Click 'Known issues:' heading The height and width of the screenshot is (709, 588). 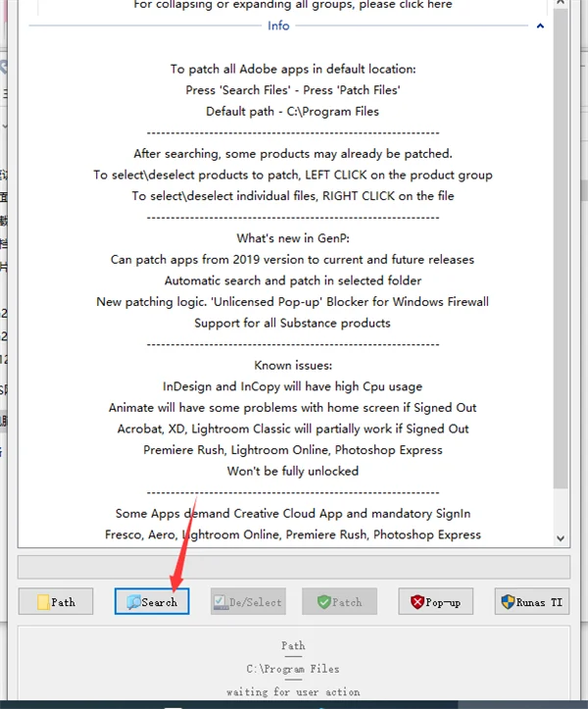tap(293, 366)
